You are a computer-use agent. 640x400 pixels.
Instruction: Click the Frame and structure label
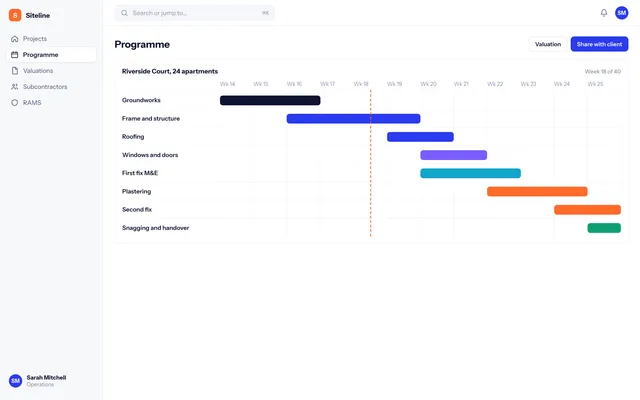tap(151, 118)
